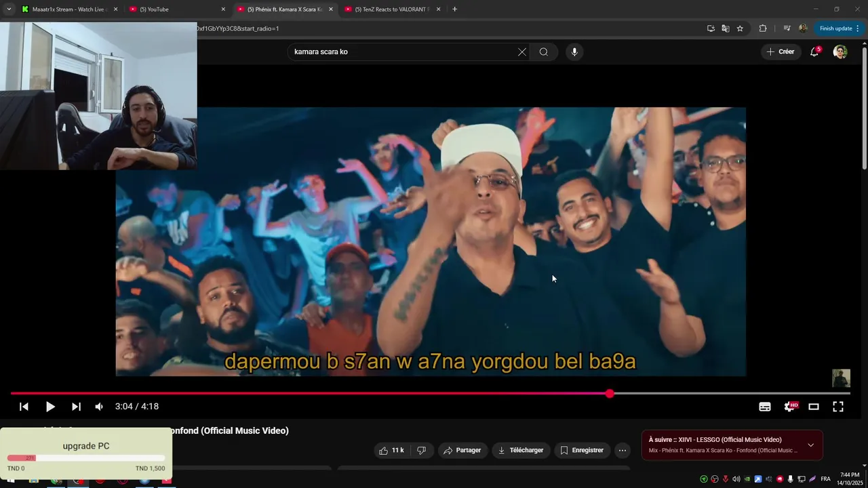Go back to the previous video

24,407
